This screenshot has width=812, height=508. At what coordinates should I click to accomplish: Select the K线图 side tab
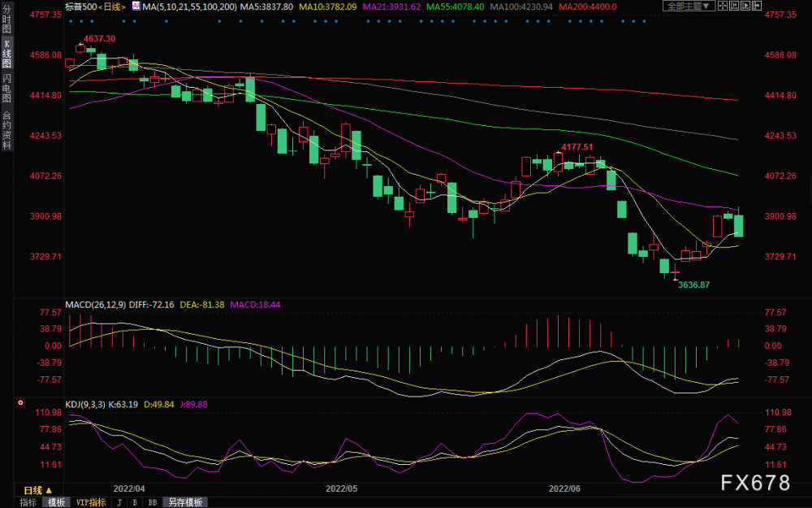click(6, 54)
